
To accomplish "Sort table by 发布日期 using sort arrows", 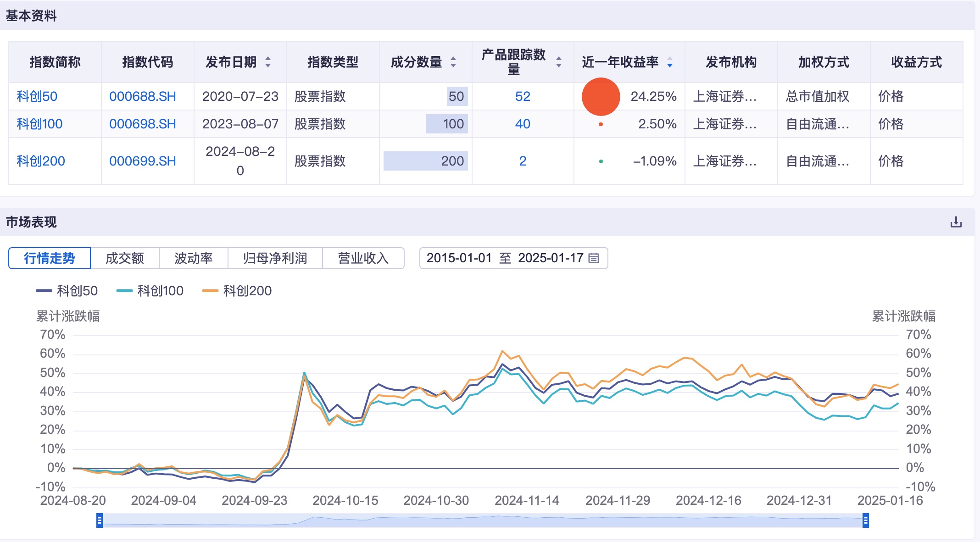I will [x=268, y=63].
